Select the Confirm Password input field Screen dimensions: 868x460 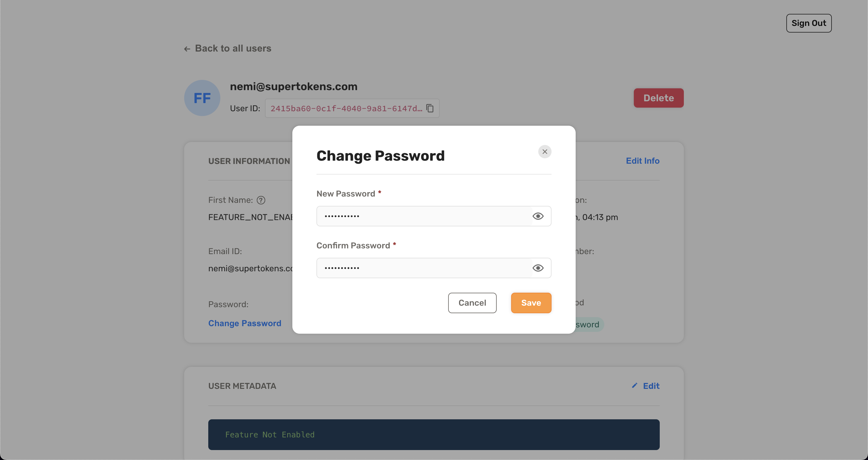tap(433, 268)
